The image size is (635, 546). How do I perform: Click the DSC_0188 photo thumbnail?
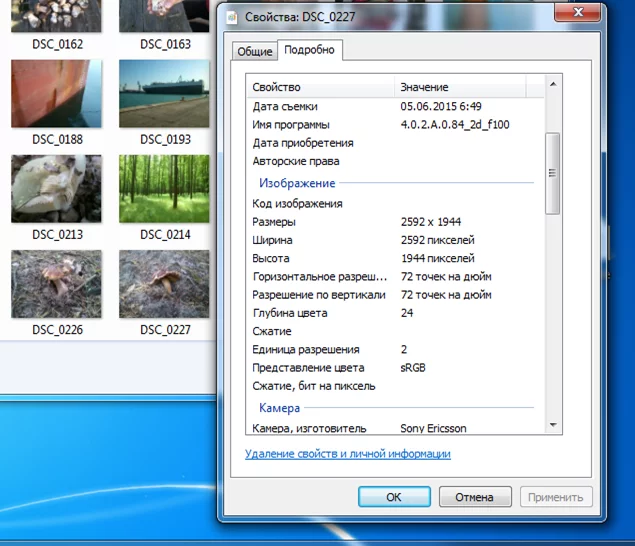coord(57,94)
